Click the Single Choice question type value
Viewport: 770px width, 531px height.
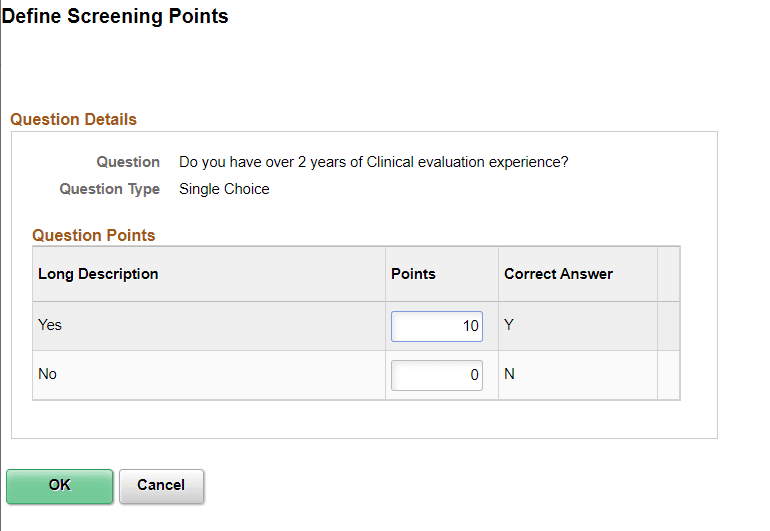click(x=224, y=189)
